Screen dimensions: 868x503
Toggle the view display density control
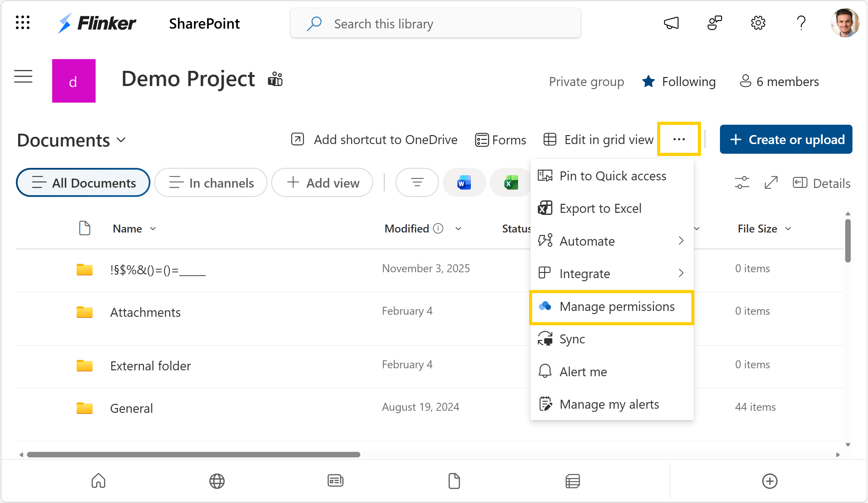[741, 182]
